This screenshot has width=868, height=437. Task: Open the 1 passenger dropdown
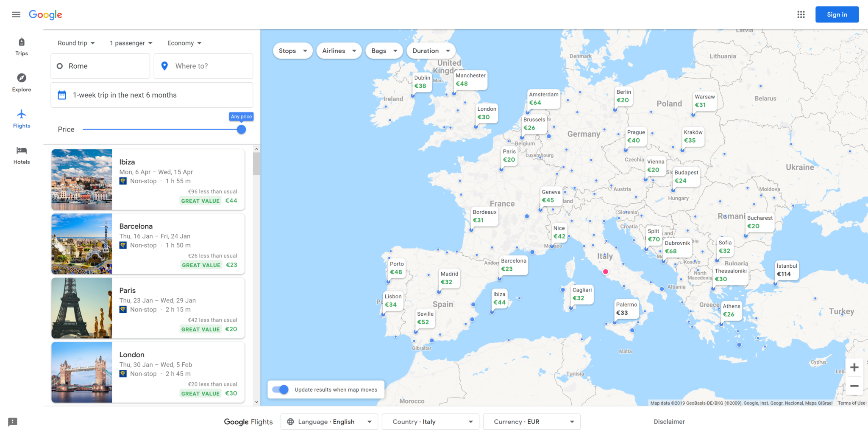tap(131, 43)
